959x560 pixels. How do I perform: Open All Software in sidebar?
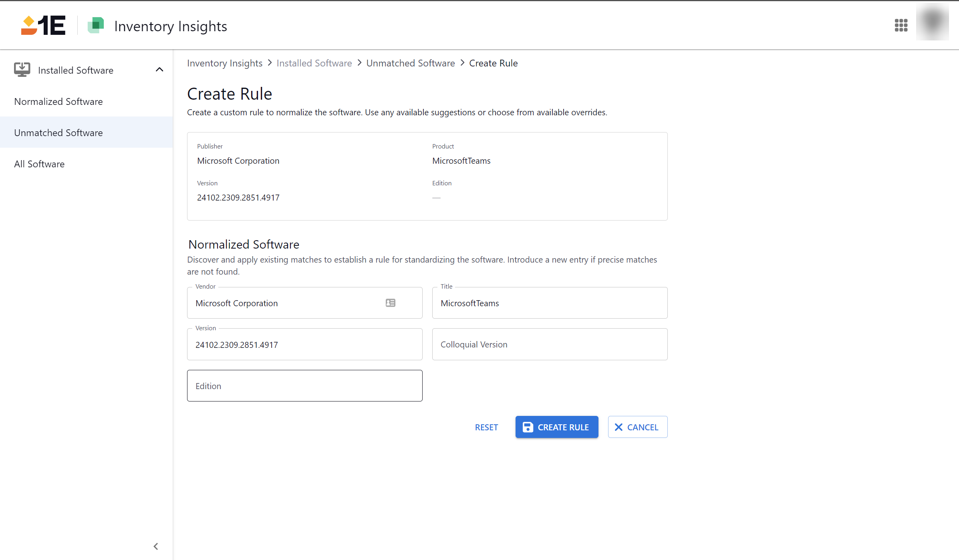point(39,164)
